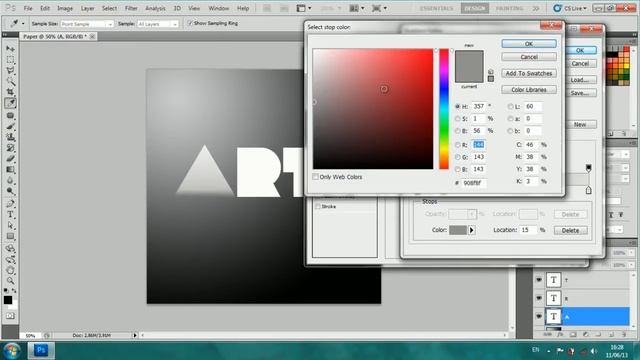Hide the 'R' text layer
The width and height of the screenshot is (640, 360).
539,298
